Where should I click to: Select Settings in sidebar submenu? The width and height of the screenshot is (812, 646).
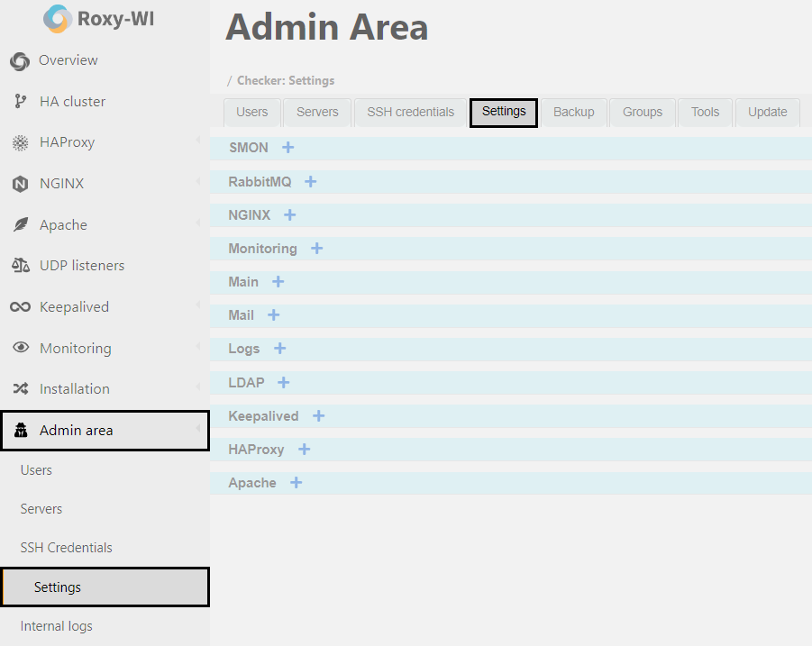105,587
